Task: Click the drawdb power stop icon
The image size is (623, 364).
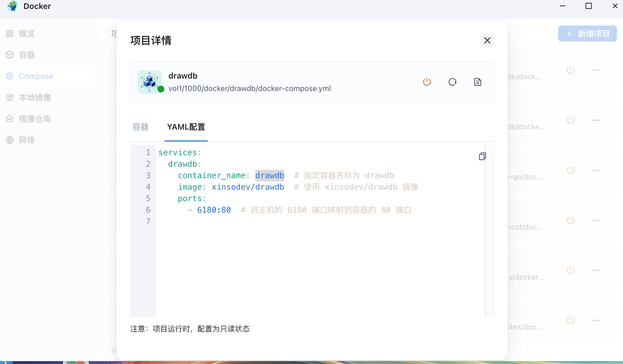Action: (427, 82)
